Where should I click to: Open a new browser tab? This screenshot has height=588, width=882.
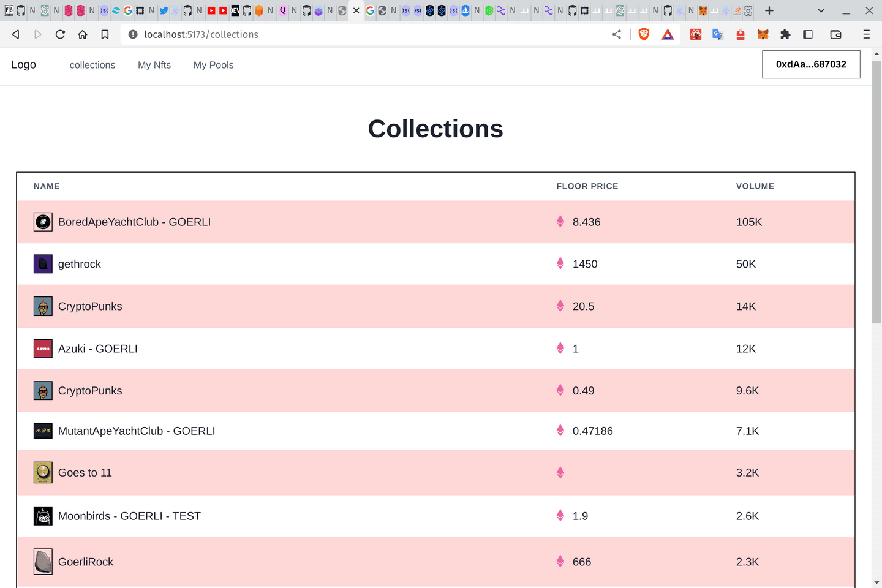[769, 10]
